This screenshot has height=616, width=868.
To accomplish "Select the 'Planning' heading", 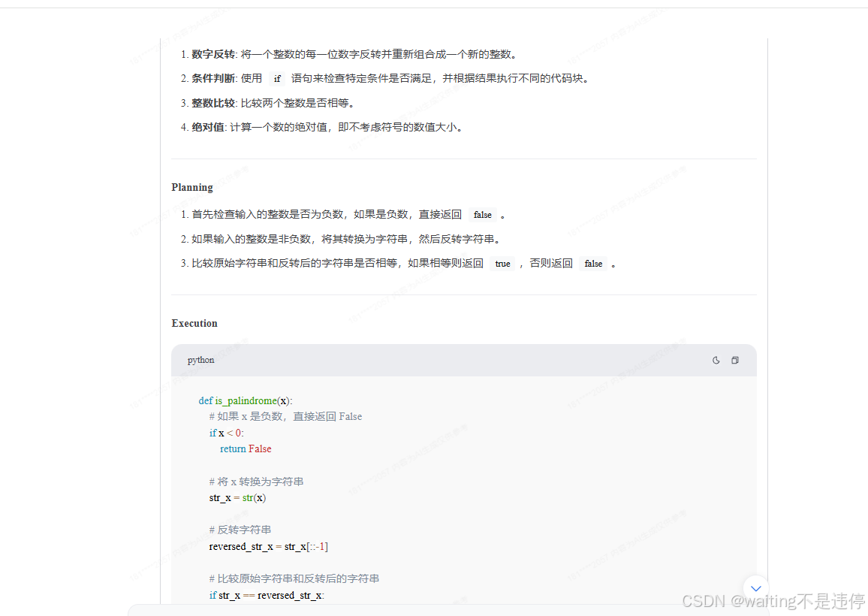I will pos(192,187).
